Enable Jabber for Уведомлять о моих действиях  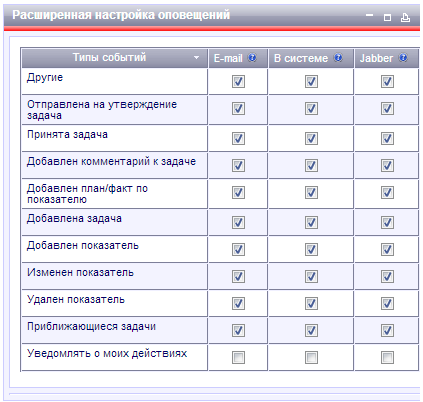click(387, 357)
